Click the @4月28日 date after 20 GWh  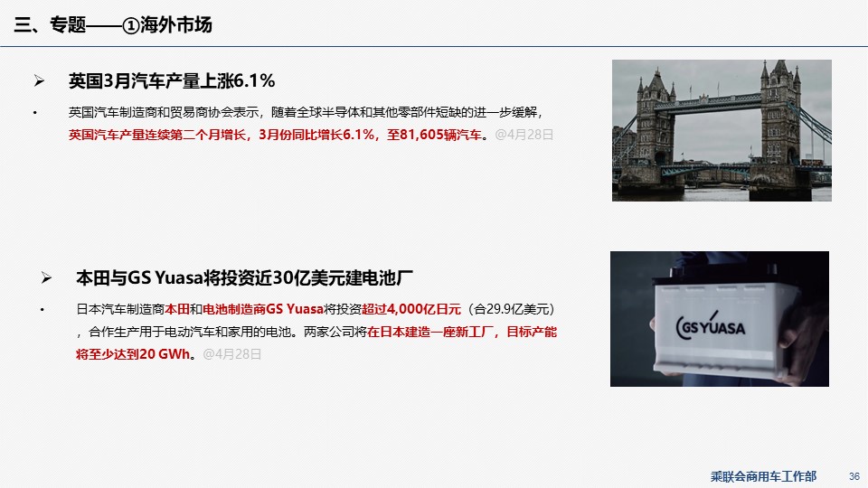coord(232,354)
